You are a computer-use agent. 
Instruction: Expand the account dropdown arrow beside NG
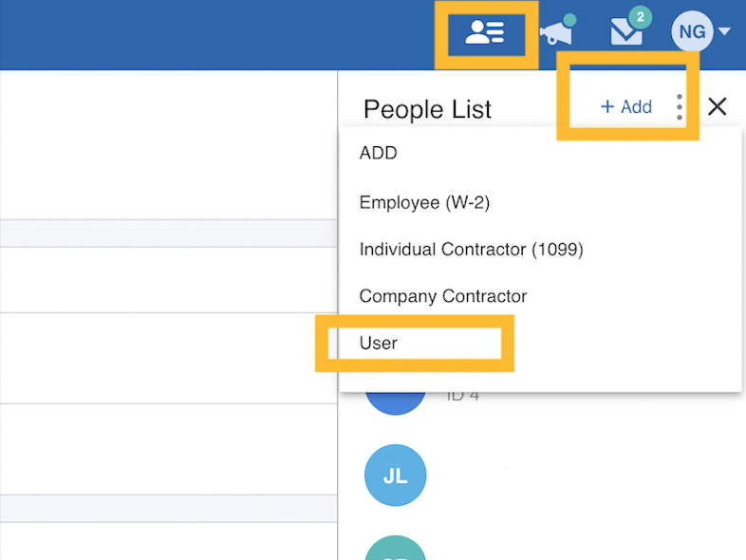[x=725, y=32]
